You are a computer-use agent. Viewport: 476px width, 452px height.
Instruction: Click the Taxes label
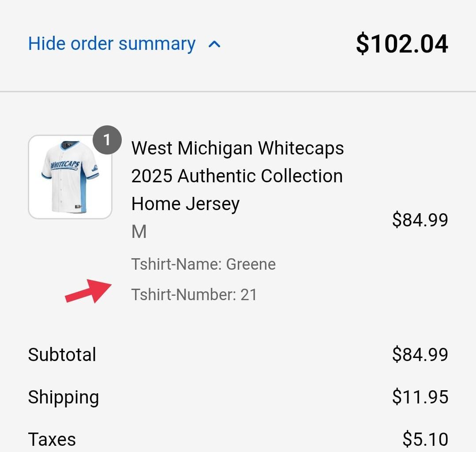52,438
